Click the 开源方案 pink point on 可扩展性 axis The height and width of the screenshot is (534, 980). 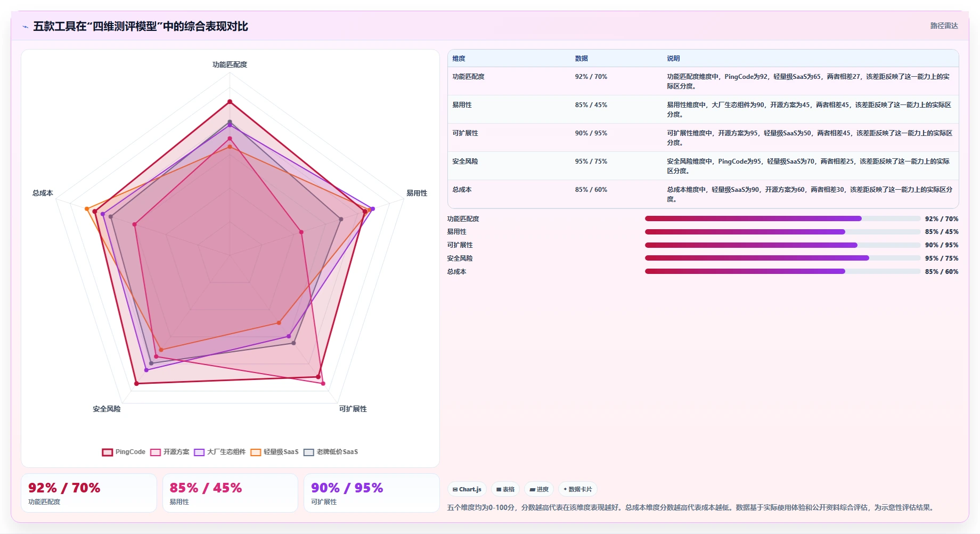click(323, 383)
